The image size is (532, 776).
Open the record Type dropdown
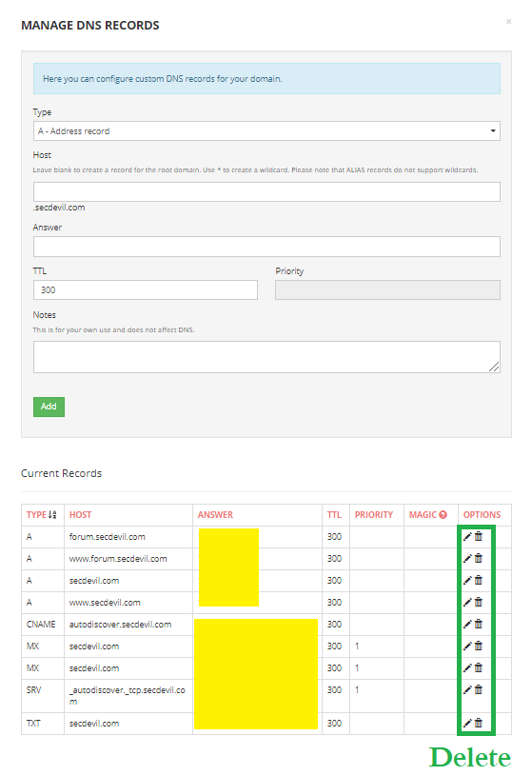click(266, 131)
